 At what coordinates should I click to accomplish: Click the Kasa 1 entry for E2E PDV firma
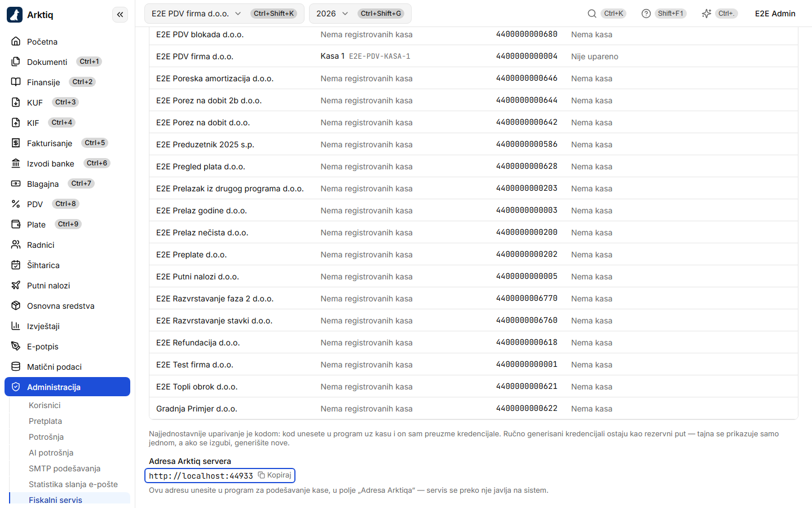point(365,56)
